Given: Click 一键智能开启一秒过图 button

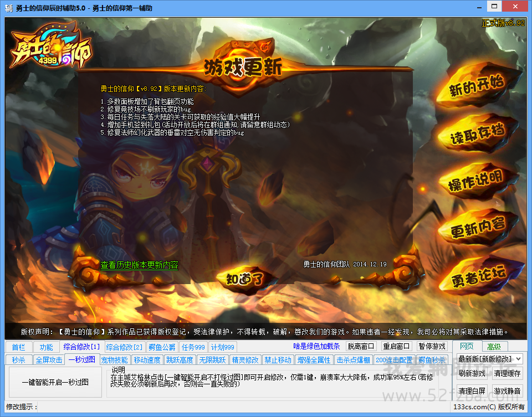Looking at the screenshot, I should coord(55,382).
